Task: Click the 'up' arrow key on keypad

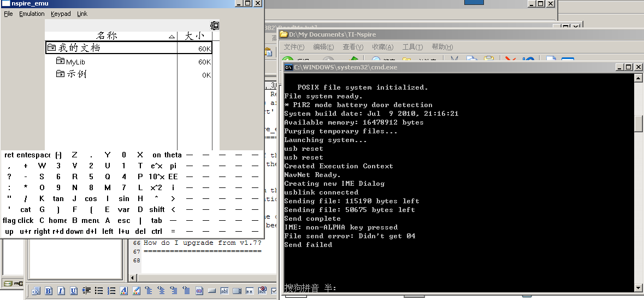Action: [x=9, y=231]
